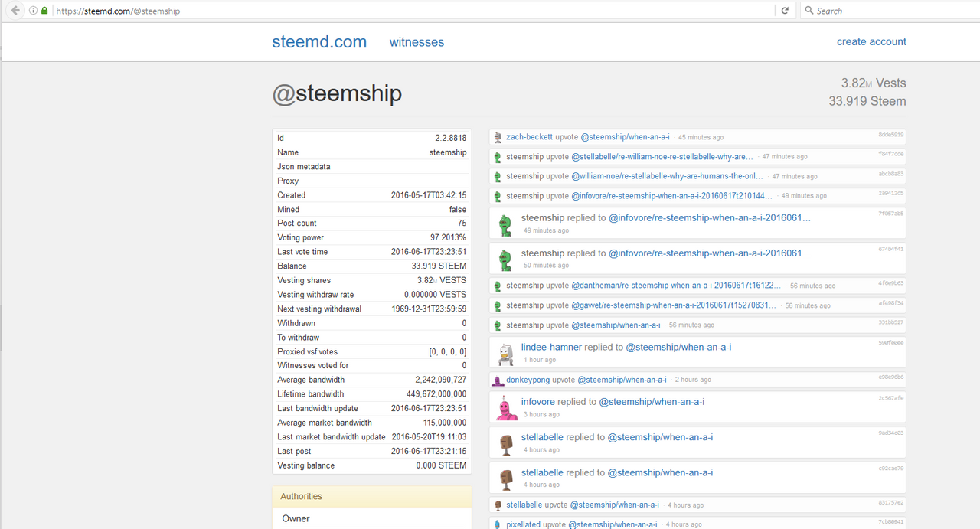Click lindee-hamner's avatar image
This screenshot has width=980, height=529.
click(505, 352)
